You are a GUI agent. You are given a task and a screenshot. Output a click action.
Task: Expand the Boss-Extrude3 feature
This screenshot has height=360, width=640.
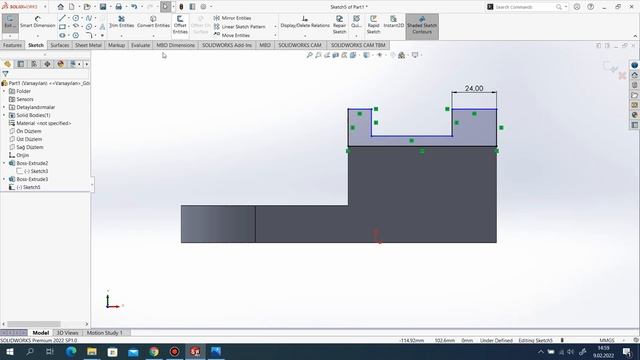[4, 179]
